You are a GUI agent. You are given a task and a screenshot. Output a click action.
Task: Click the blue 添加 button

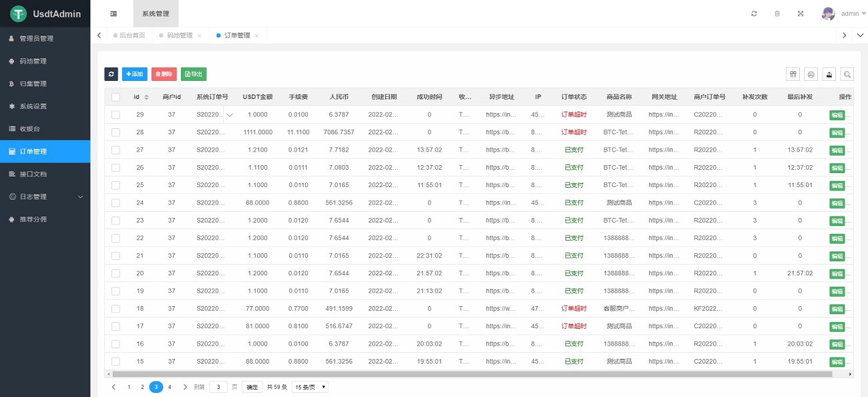tap(135, 74)
